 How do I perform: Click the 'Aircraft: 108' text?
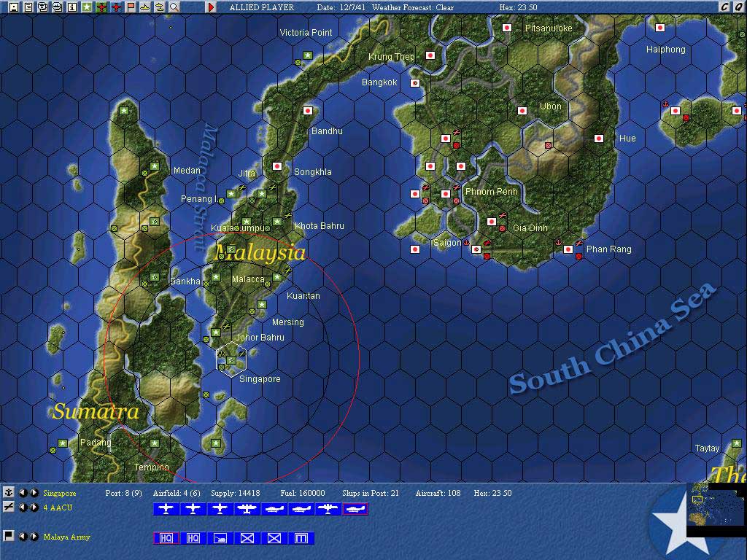click(x=438, y=493)
